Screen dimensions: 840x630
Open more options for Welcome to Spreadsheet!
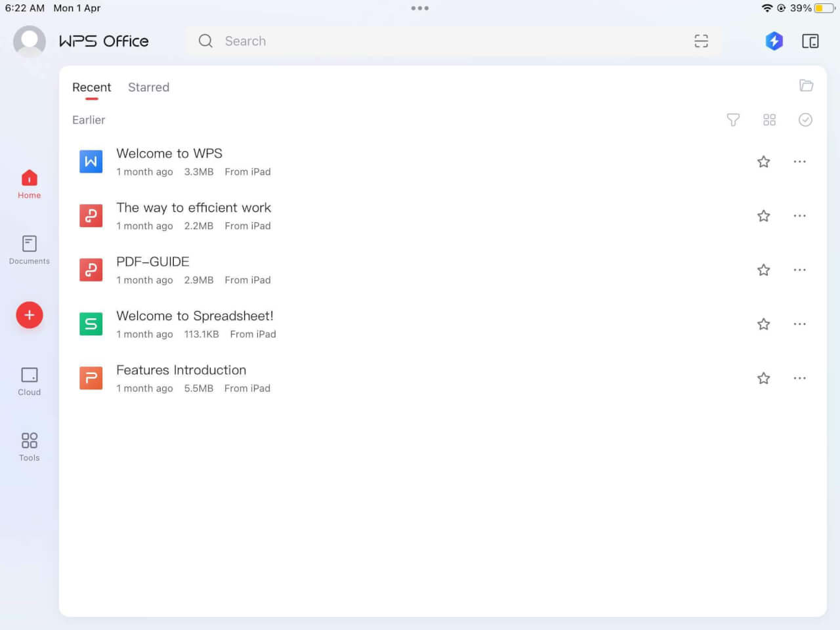(799, 324)
